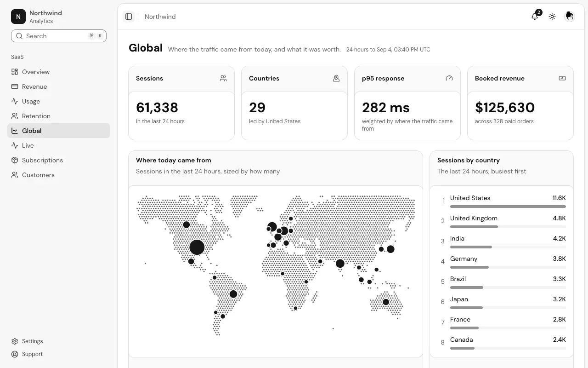Screen dimensions: 588x368
Task: Select the Germany country row label
Action: [x=464, y=259]
